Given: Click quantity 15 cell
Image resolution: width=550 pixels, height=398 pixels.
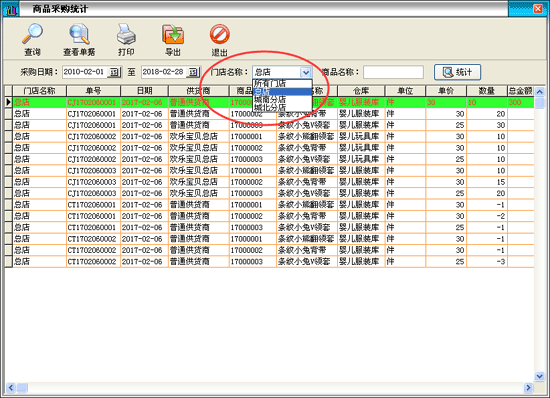Looking at the screenshot, I should tap(487, 182).
